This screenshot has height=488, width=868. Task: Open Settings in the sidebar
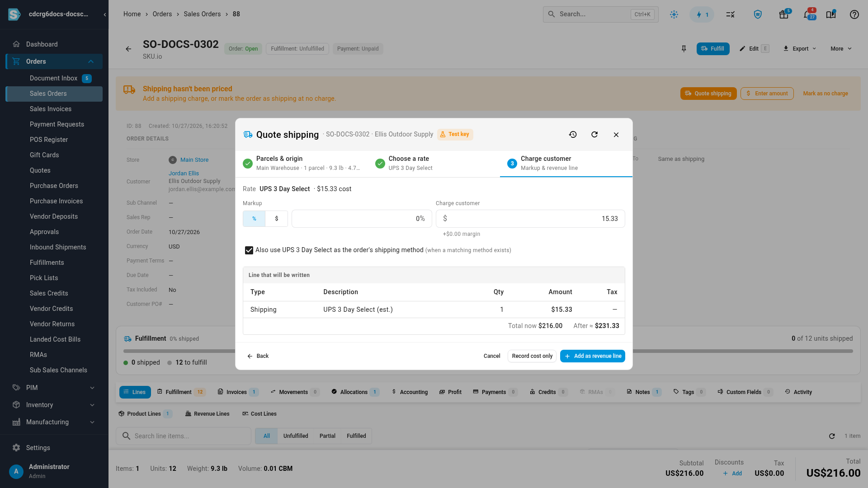point(54,448)
